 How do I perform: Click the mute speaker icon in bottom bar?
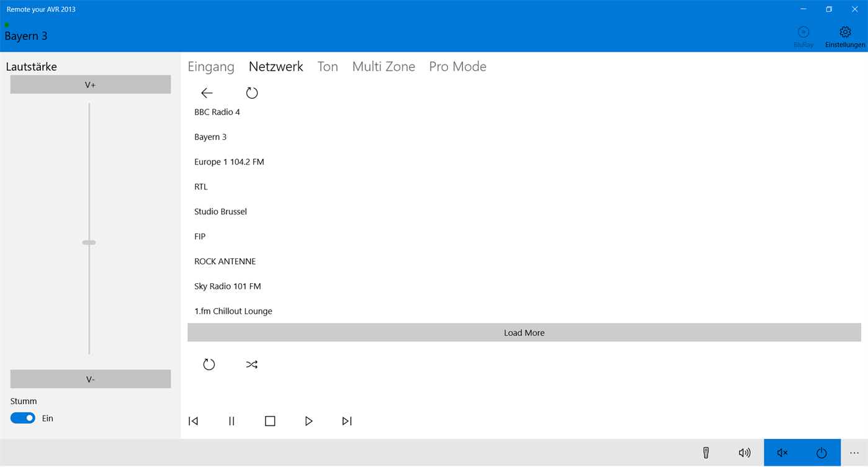783,453
